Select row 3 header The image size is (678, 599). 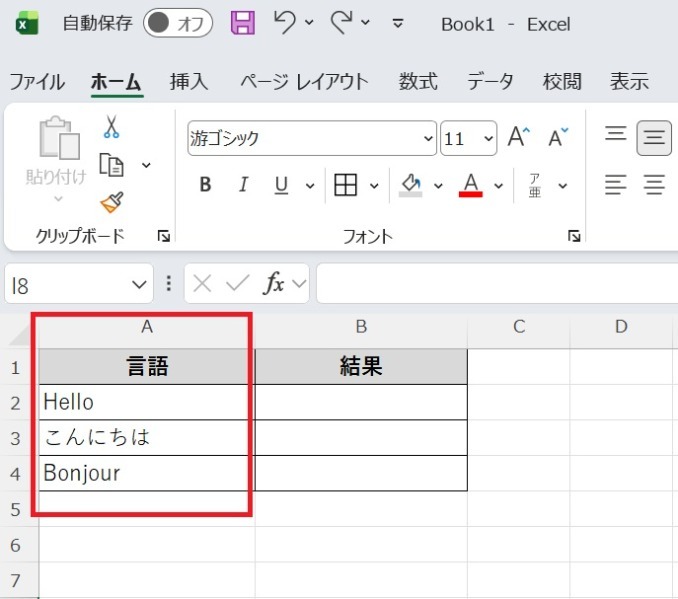tap(16, 438)
